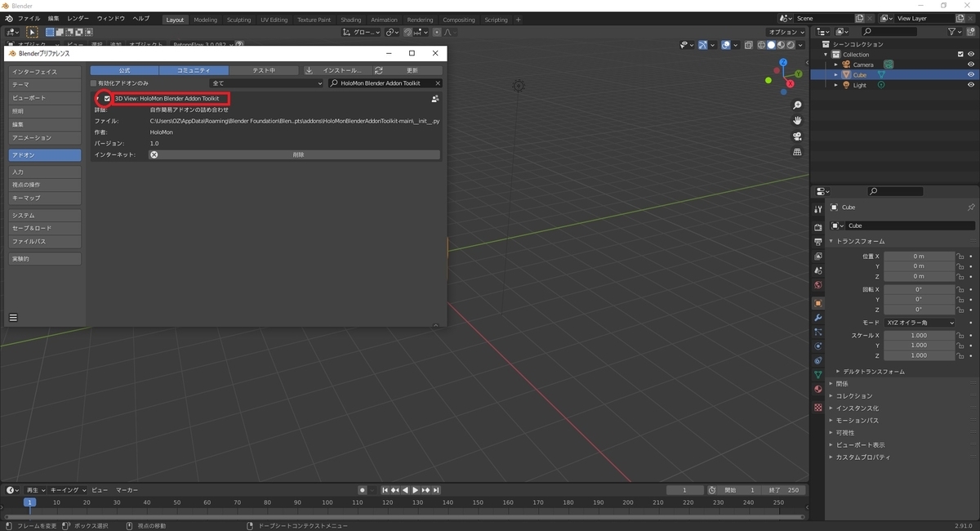The height and width of the screenshot is (531, 980).
Task: Enable solid viewport shading
Action: (x=772, y=45)
